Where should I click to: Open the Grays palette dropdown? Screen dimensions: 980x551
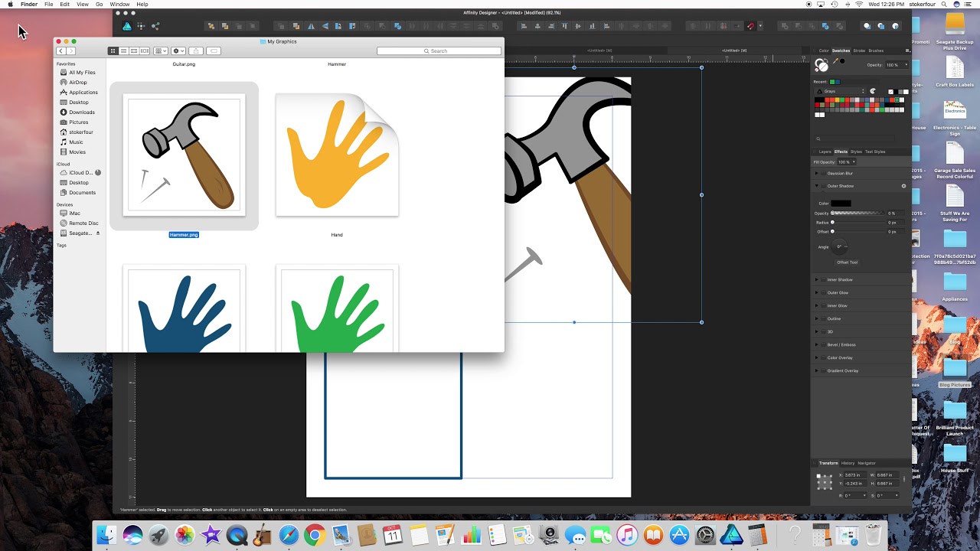(x=841, y=91)
